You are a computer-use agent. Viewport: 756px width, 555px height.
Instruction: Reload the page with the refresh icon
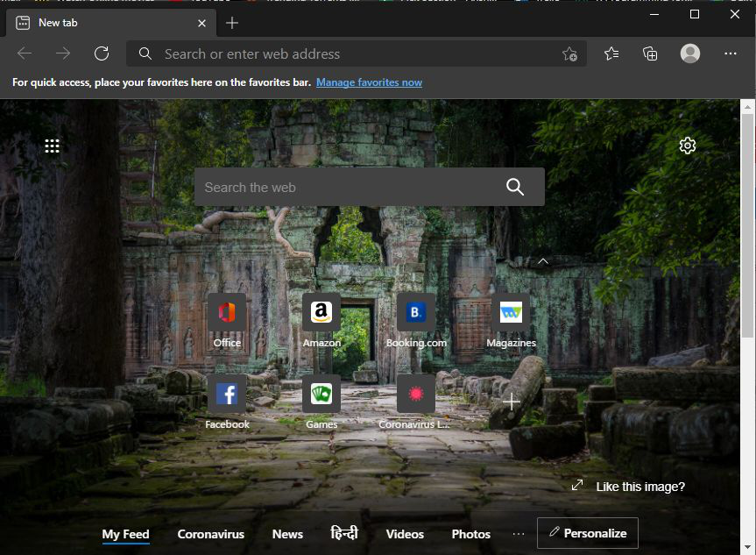pyautogui.click(x=102, y=53)
